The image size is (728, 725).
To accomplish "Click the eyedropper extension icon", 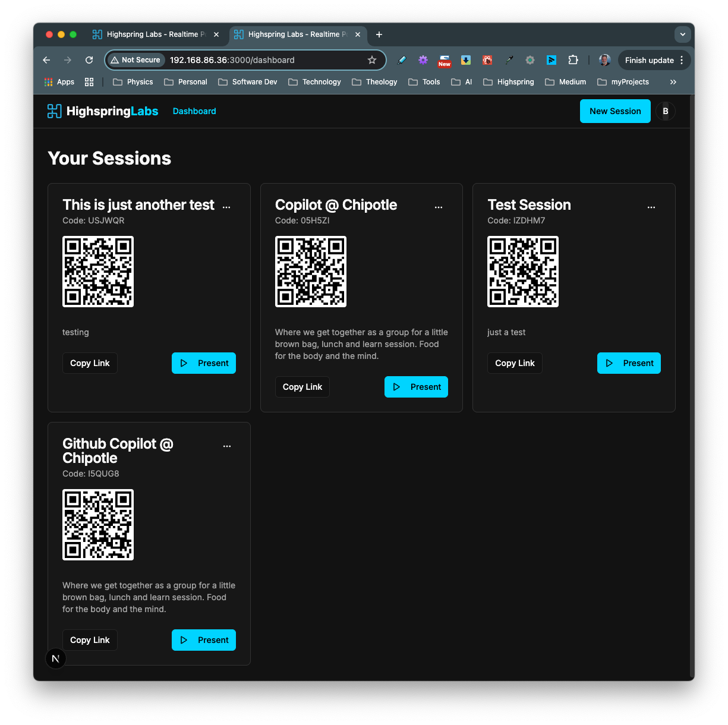I will pos(509,60).
